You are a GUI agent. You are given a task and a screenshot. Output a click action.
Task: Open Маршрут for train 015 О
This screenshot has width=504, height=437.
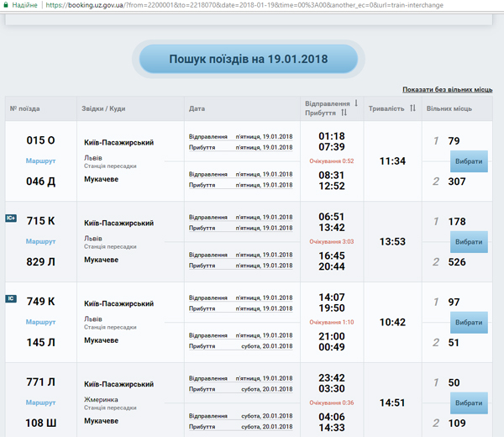click(40, 160)
